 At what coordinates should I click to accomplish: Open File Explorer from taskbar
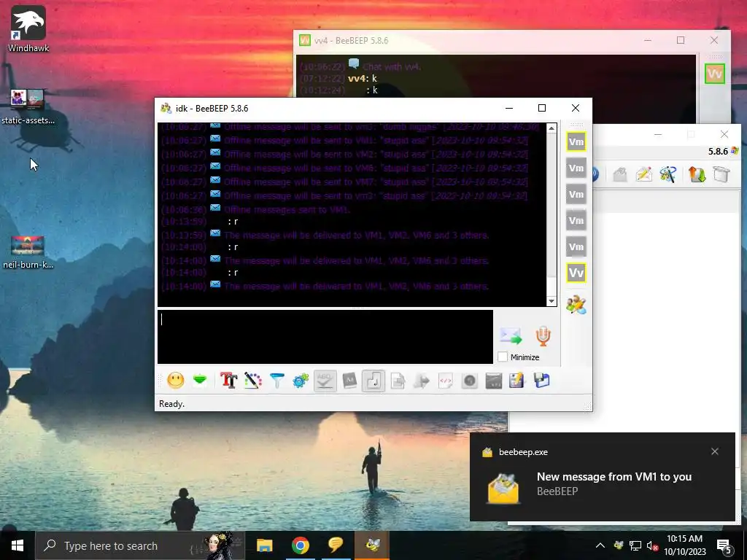coord(264,545)
